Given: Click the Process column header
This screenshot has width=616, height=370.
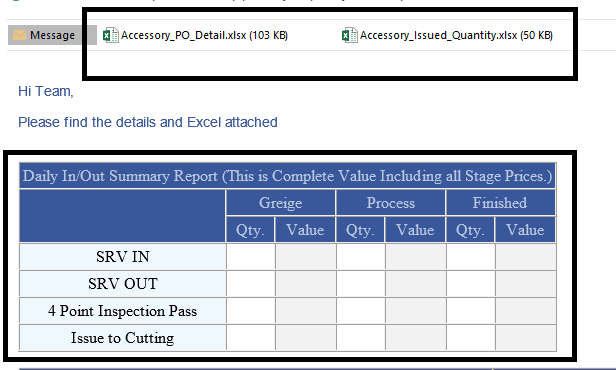Looking at the screenshot, I should (x=390, y=203).
